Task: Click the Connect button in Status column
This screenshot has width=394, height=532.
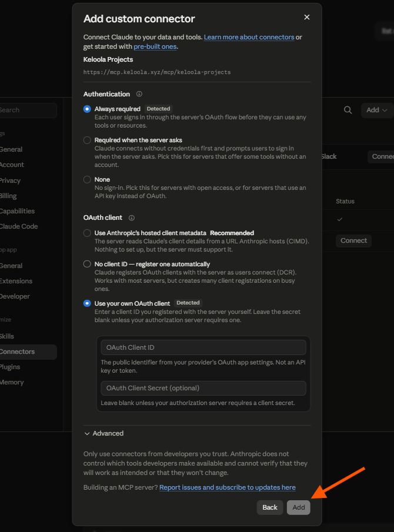Action: (353, 240)
